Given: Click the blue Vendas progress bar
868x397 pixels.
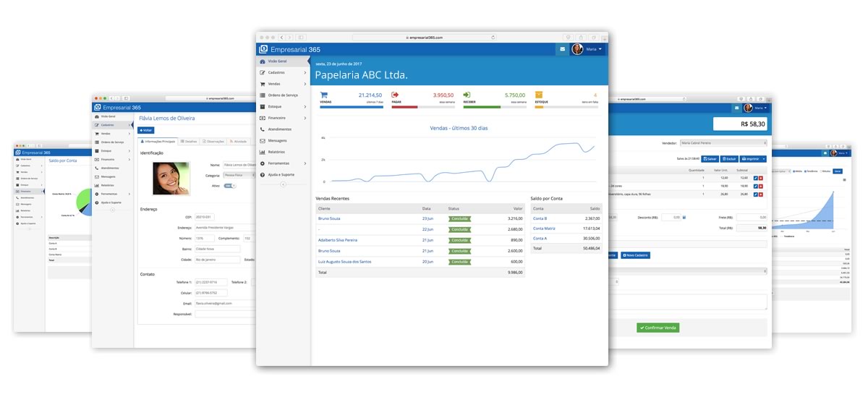Looking at the screenshot, I should (x=351, y=107).
